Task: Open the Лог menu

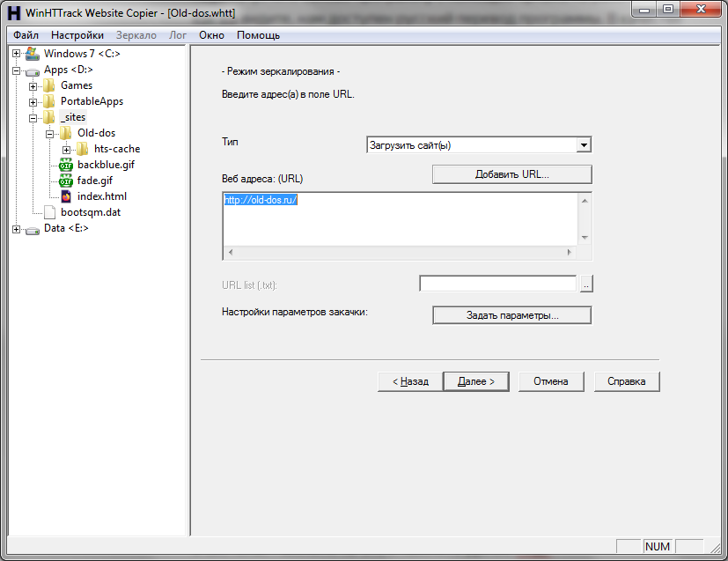Action: pos(178,35)
